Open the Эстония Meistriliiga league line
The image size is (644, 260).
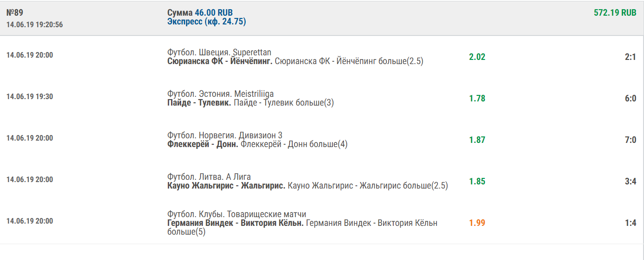(x=220, y=94)
